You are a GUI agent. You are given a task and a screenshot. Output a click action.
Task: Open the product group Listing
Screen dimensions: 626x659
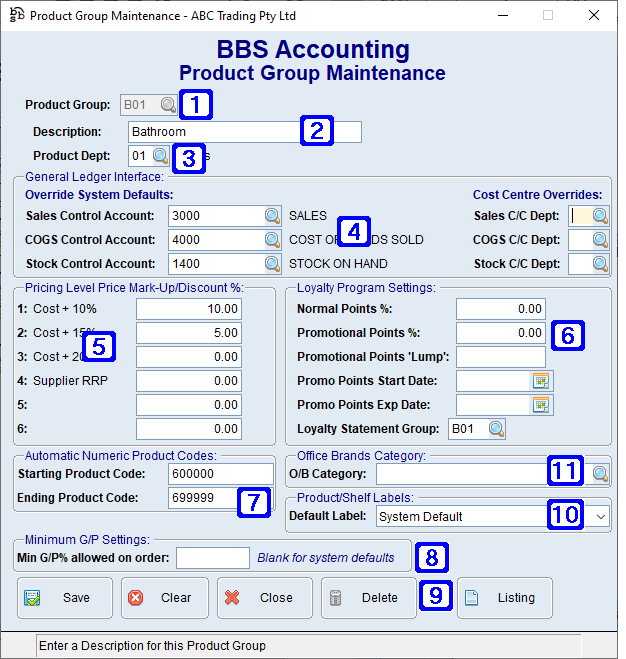504,598
